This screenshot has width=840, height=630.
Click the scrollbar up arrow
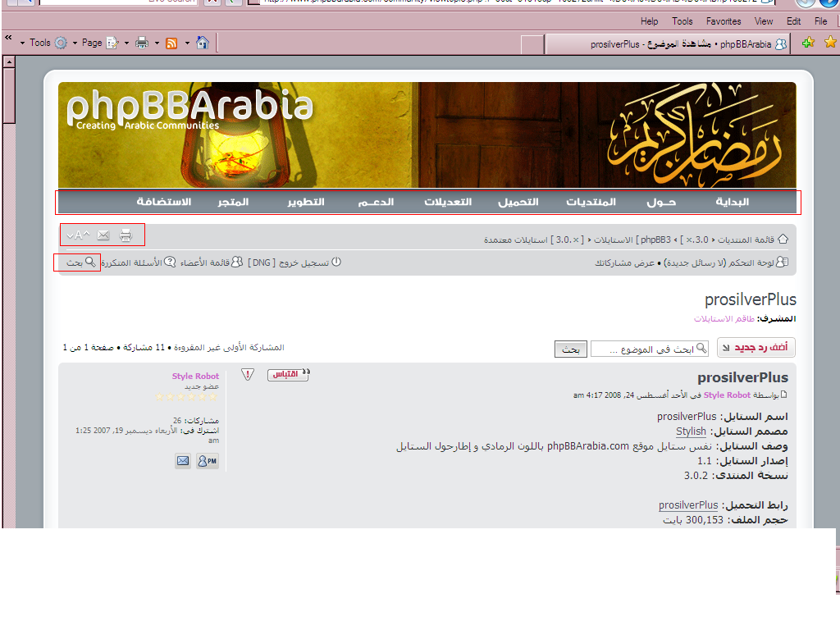[8, 62]
